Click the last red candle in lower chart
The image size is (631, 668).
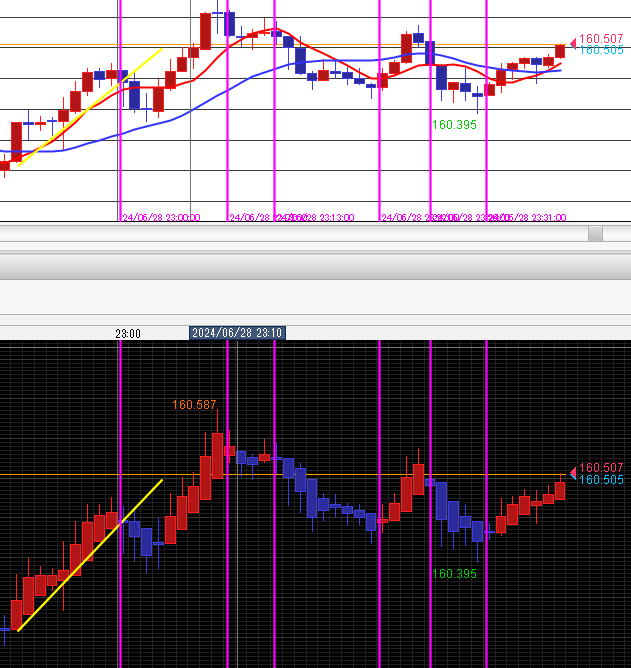[560, 490]
